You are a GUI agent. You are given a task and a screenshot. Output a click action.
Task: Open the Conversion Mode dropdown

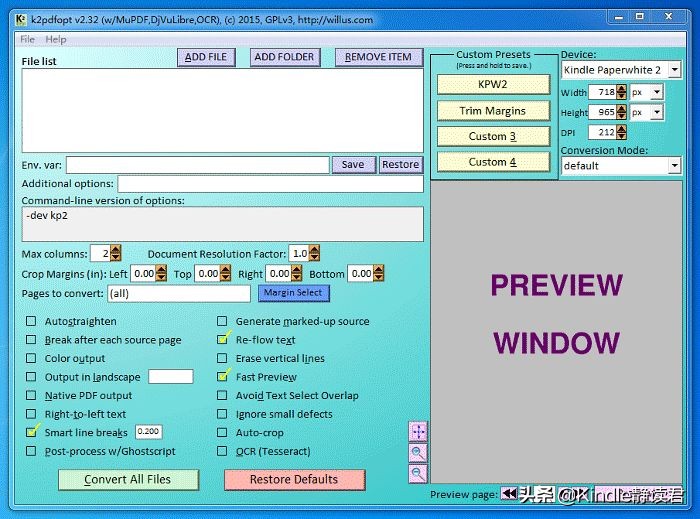(x=674, y=166)
